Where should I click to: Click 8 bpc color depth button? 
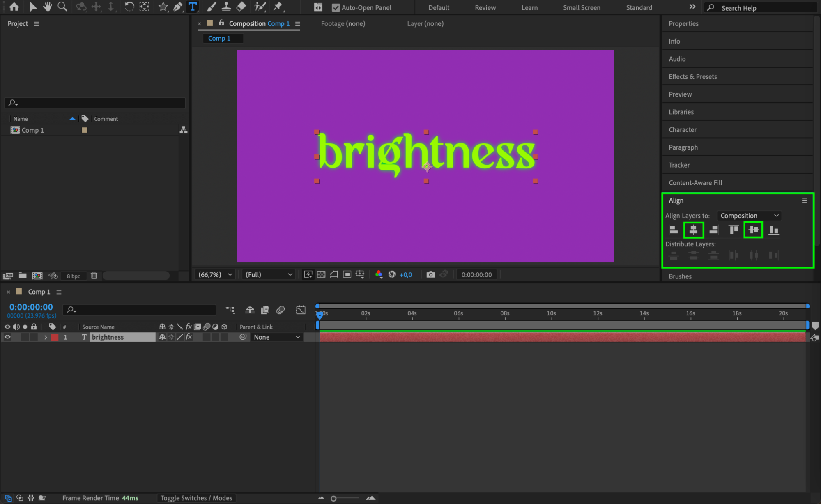(x=74, y=276)
